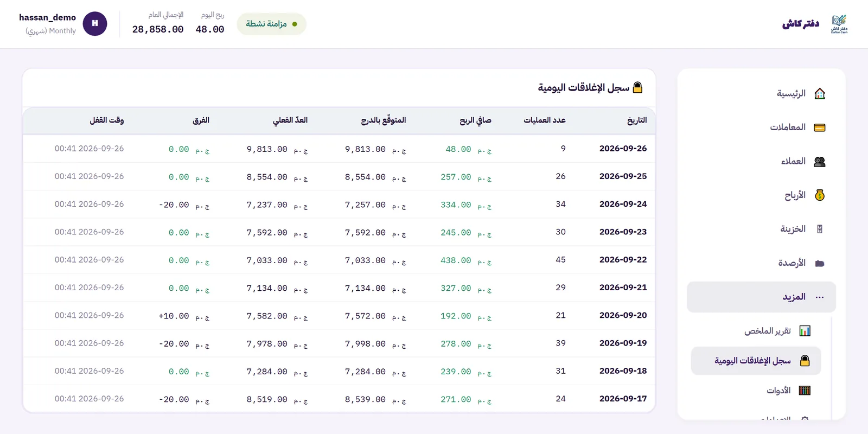Go to الرئيسية in the sidebar
Image resolution: width=868 pixels, height=434 pixels.
click(762, 93)
